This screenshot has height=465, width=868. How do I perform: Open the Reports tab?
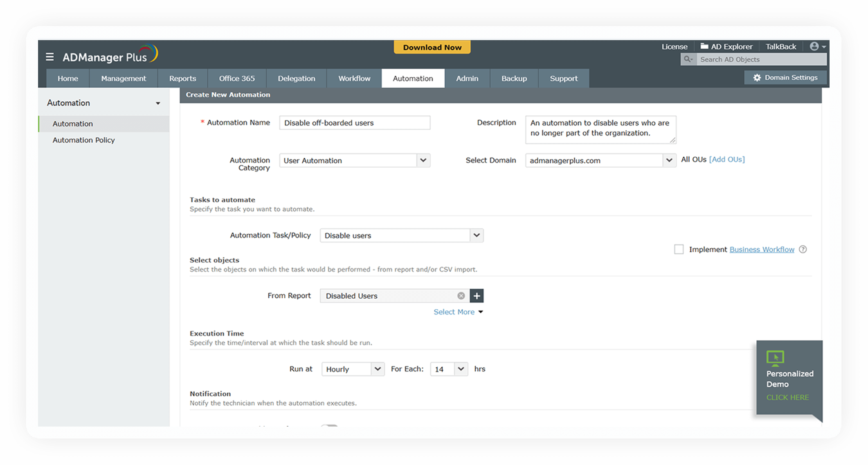tap(182, 78)
